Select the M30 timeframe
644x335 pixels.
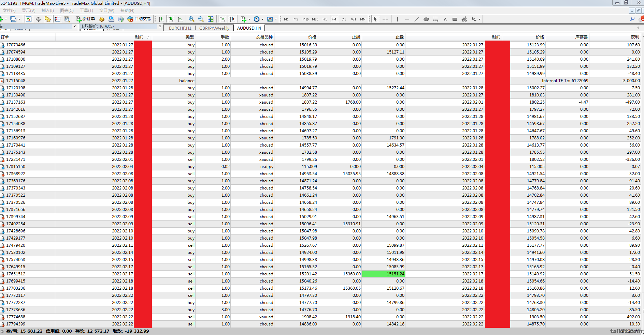click(x=315, y=19)
